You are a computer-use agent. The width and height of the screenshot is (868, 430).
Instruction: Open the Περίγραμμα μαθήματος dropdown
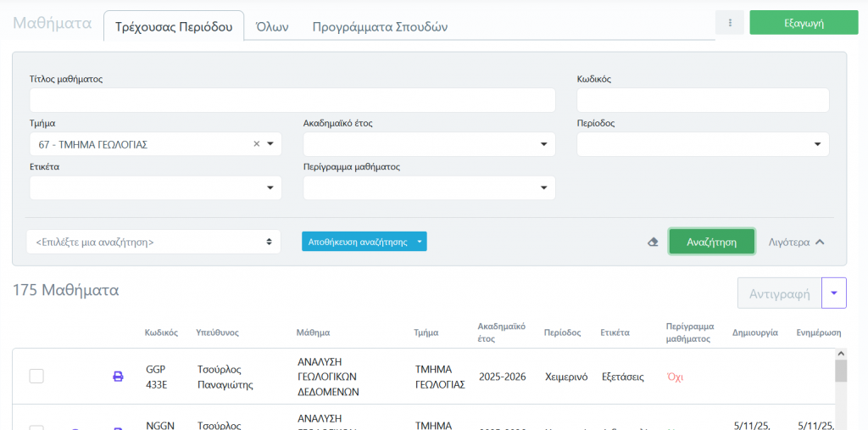[x=543, y=188]
